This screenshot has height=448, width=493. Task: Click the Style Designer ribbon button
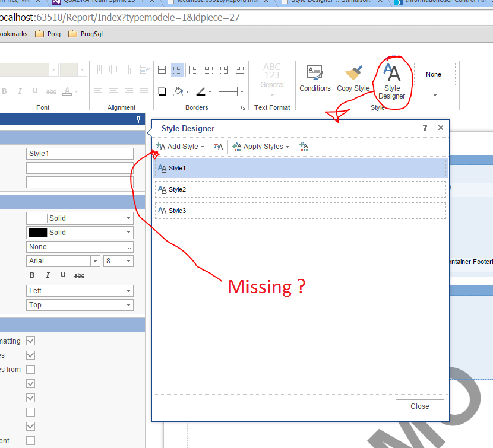[392, 82]
